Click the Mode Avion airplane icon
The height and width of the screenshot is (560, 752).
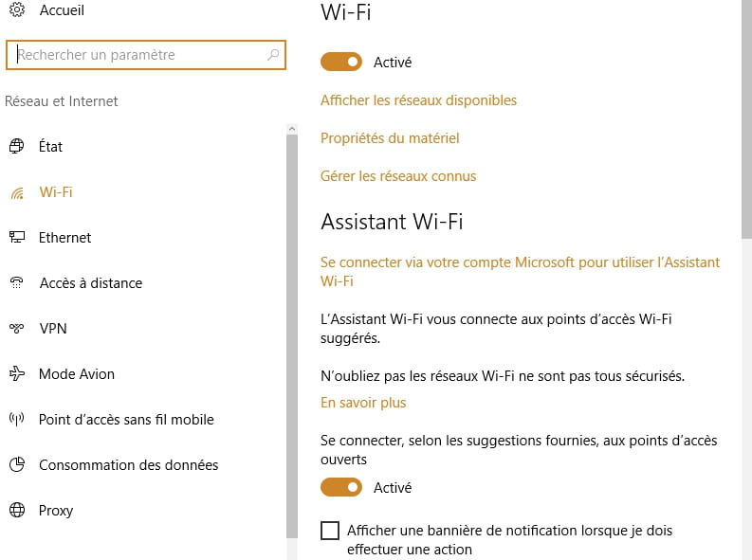coord(17,373)
